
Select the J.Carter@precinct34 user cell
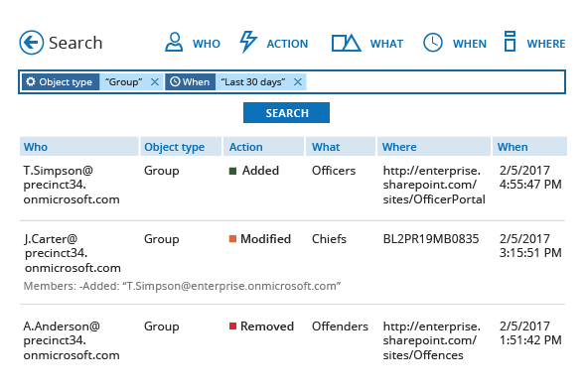(73, 253)
